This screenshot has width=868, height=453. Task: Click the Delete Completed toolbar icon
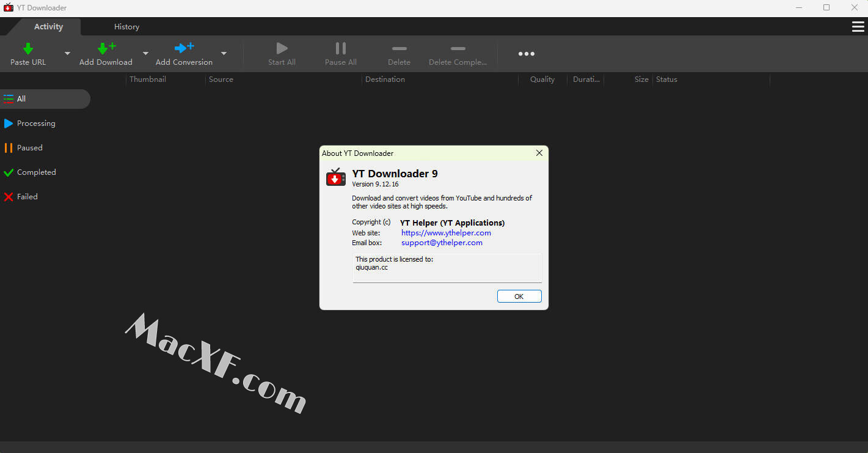tap(458, 48)
